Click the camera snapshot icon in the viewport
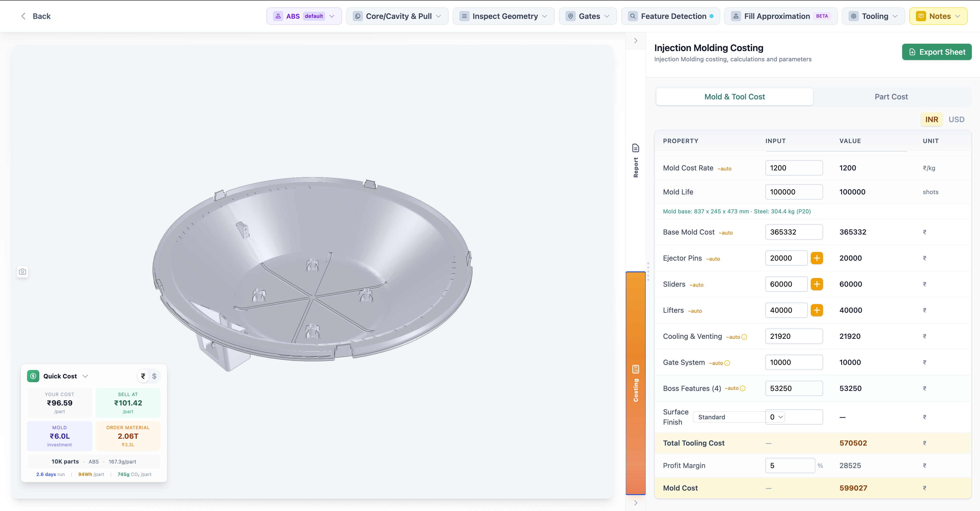The width and height of the screenshot is (980, 511). click(22, 272)
